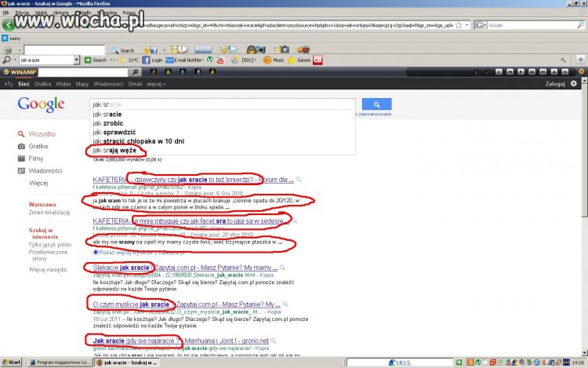Select suggestion 'jak srają węże'
The height and width of the screenshot is (368, 588).
(223, 150)
